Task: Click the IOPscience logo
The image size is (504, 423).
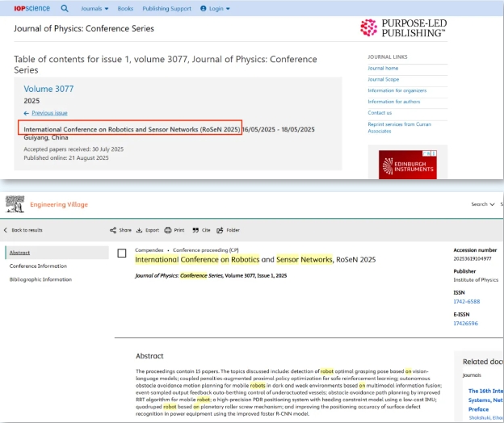Action: (x=33, y=8)
